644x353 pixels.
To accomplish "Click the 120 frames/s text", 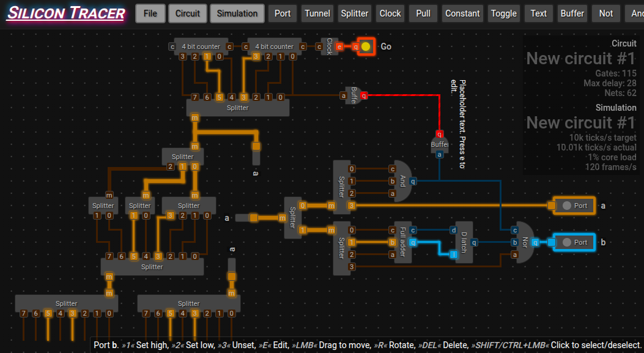I will click(611, 167).
